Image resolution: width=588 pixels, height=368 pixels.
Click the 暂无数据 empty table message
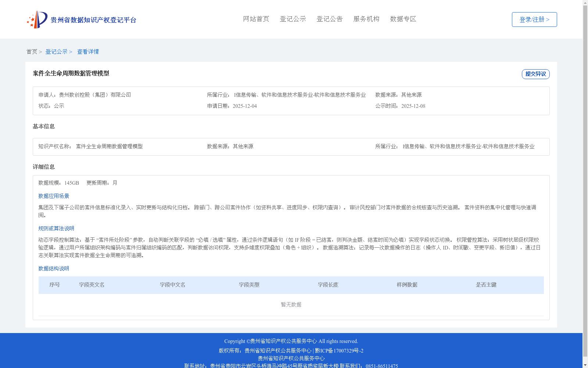click(x=291, y=305)
